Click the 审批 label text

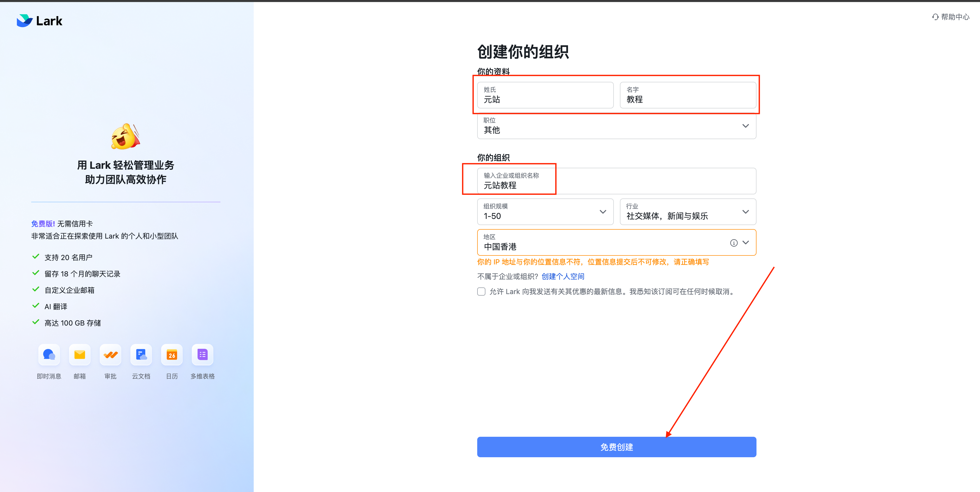(111, 376)
